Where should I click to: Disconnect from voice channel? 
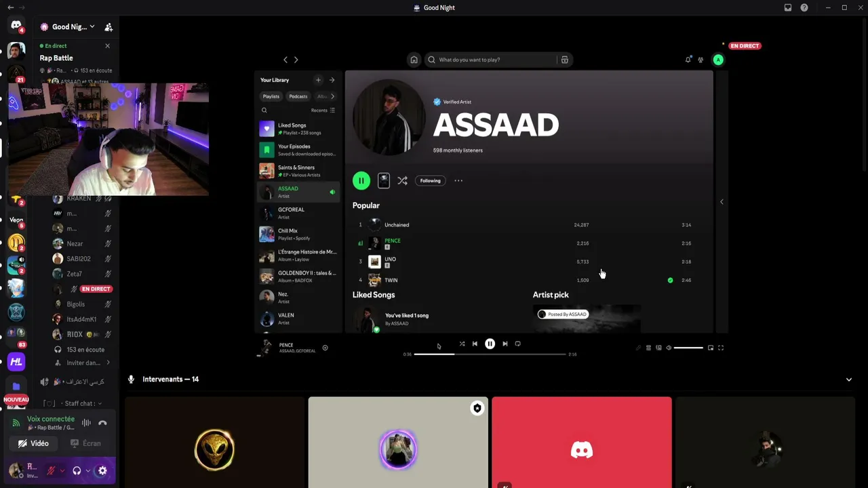(102, 423)
